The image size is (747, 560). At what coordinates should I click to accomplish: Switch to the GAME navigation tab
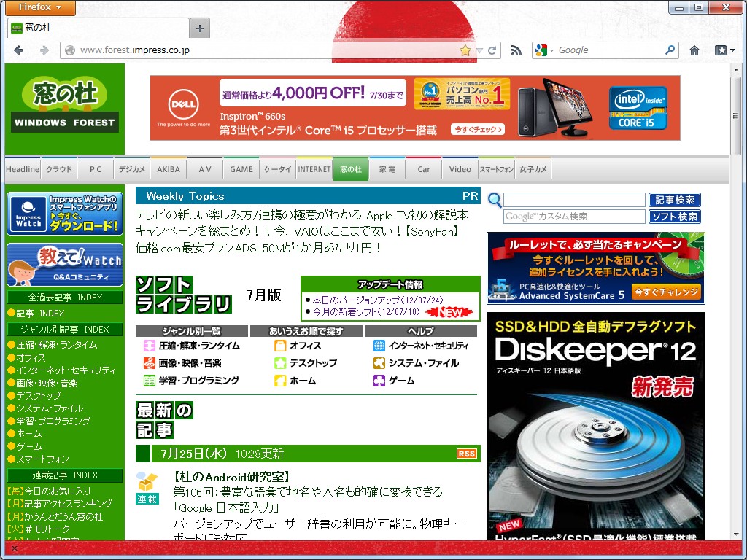[241, 168]
